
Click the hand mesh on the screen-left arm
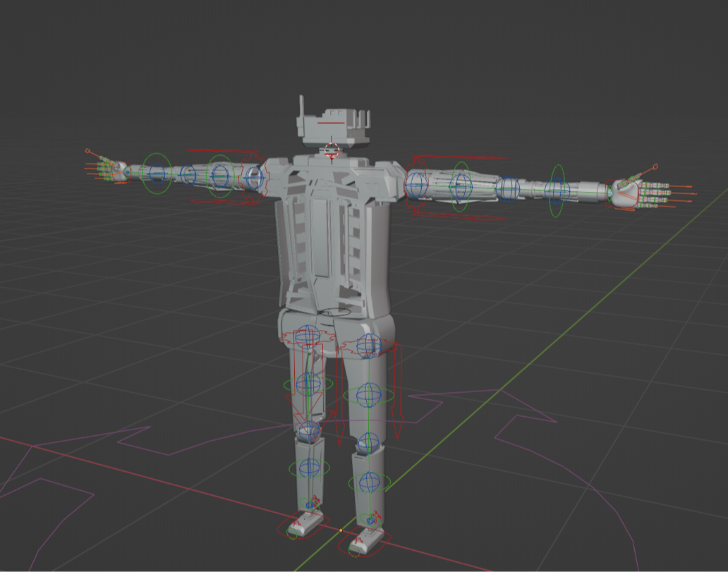click(x=117, y=171)
